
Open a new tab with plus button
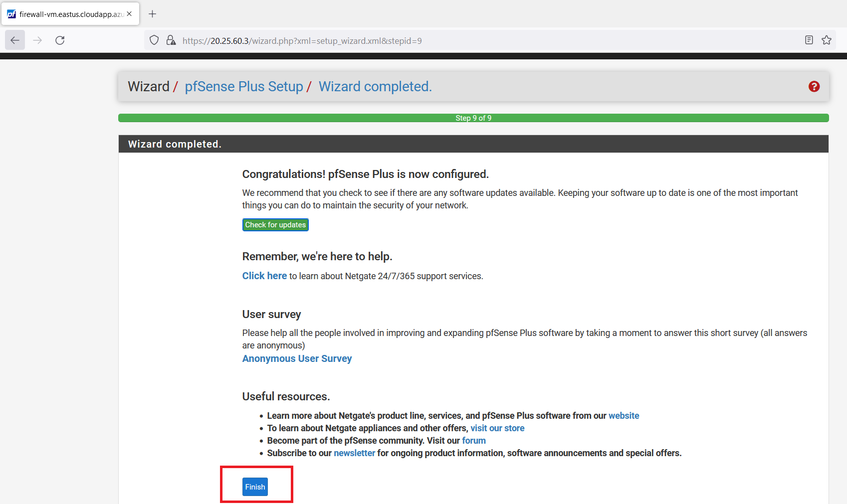(153, 14)
